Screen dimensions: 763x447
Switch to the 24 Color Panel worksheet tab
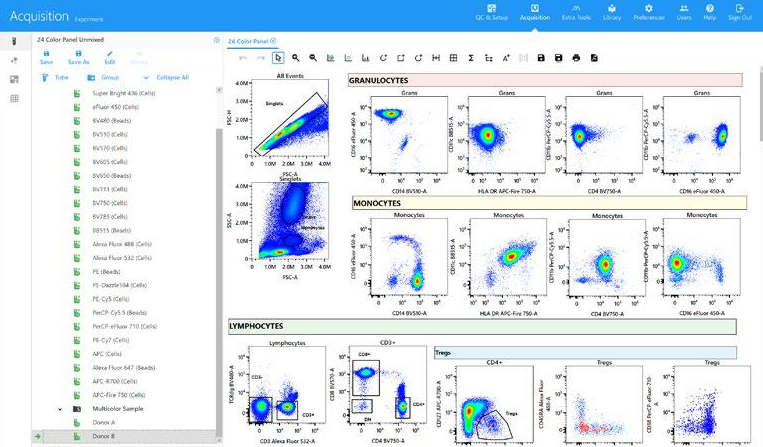247,41
